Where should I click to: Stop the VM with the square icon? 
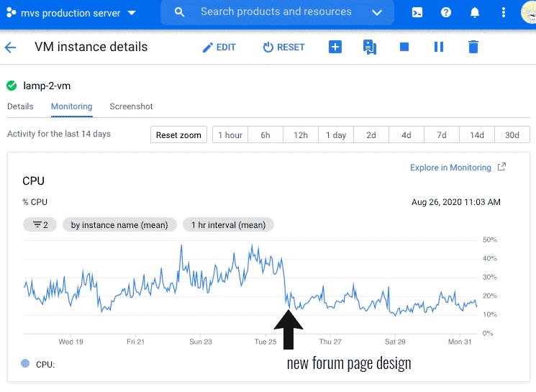click(404, 47)
